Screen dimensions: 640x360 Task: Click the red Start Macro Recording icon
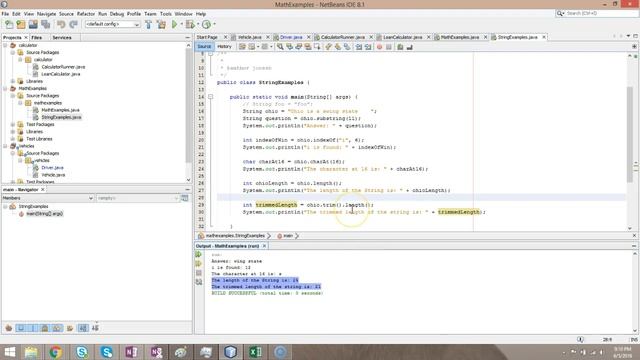click(379, 47)
